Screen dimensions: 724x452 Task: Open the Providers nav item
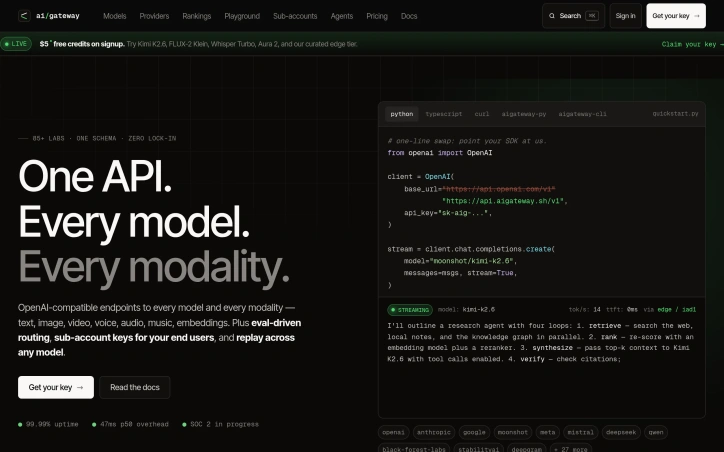[x=154, y=16]
